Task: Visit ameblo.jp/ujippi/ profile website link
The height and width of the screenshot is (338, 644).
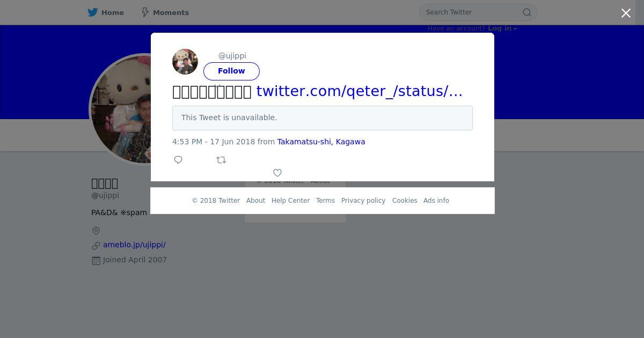Action: click(x=134, y=245)
